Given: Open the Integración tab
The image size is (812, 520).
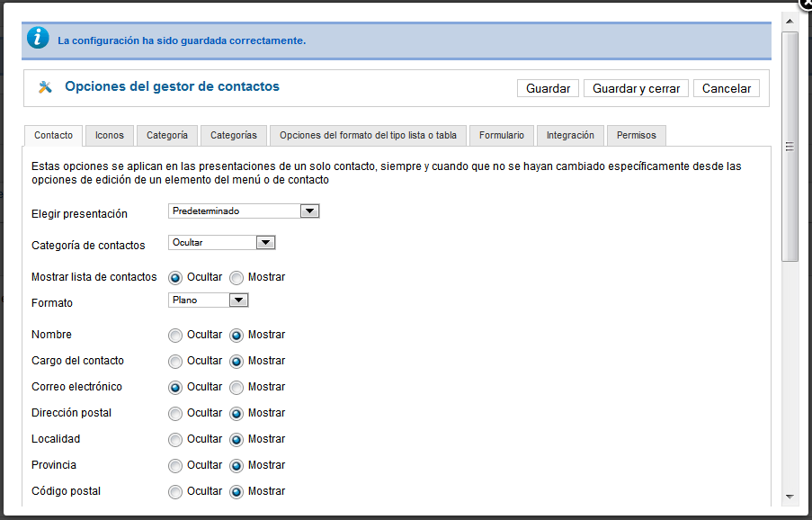Looking at the screenshot, I should [x=570, y=135].
